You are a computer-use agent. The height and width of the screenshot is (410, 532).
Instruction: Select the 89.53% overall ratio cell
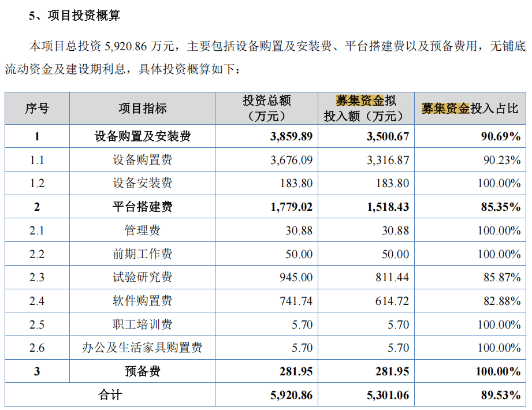499,395
